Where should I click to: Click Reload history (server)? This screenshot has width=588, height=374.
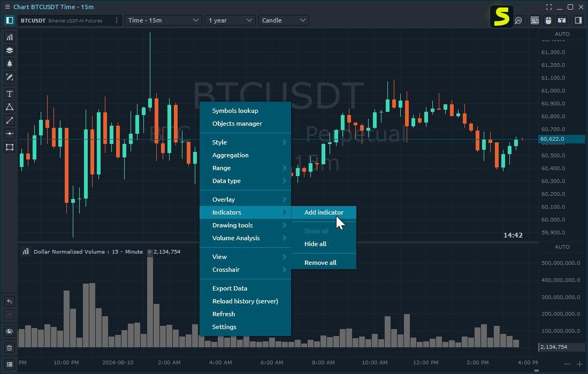[x=245, y=301]
